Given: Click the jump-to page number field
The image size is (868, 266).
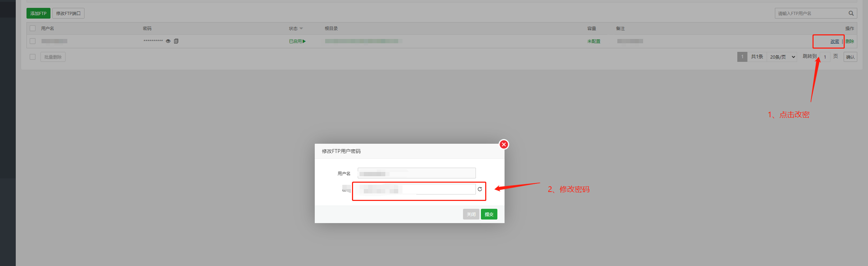Looking at the screenshot, I should (825, 57).
